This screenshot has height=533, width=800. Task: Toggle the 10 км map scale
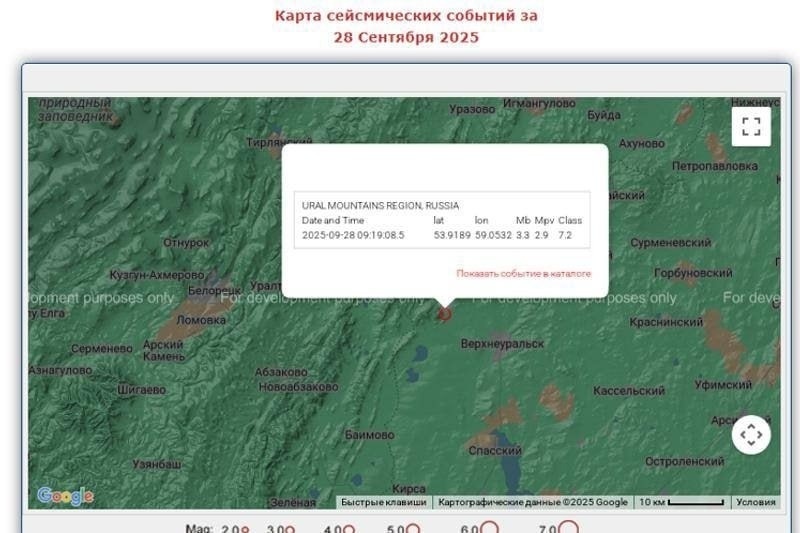point(682,502)
